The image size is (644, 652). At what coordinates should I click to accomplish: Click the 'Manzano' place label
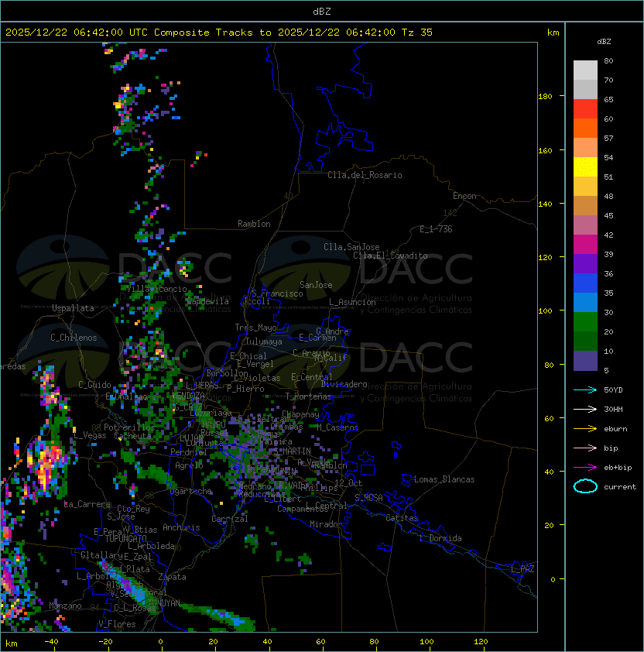coord(65,606)
